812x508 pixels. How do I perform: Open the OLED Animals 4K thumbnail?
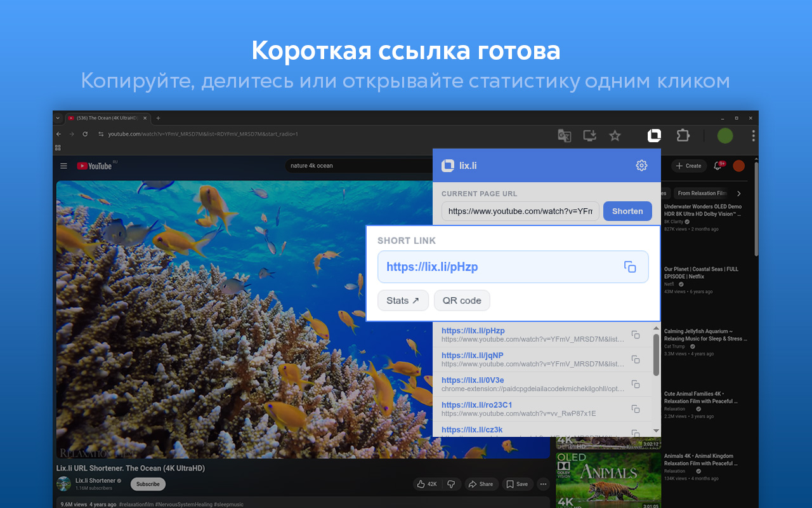point(608,480)
